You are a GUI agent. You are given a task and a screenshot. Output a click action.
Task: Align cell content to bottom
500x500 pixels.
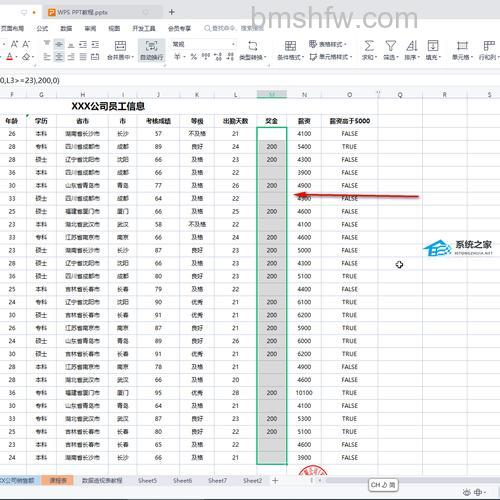(71, 44)
